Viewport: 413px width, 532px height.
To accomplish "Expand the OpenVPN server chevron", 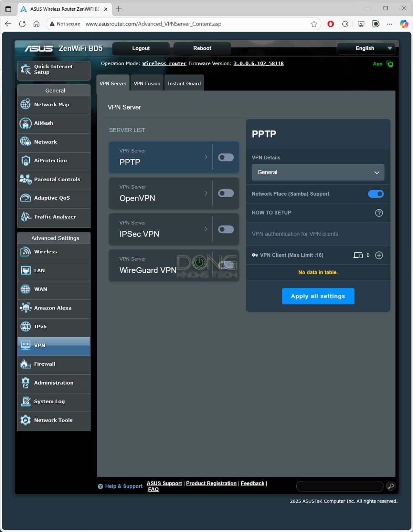I will 206,194.
